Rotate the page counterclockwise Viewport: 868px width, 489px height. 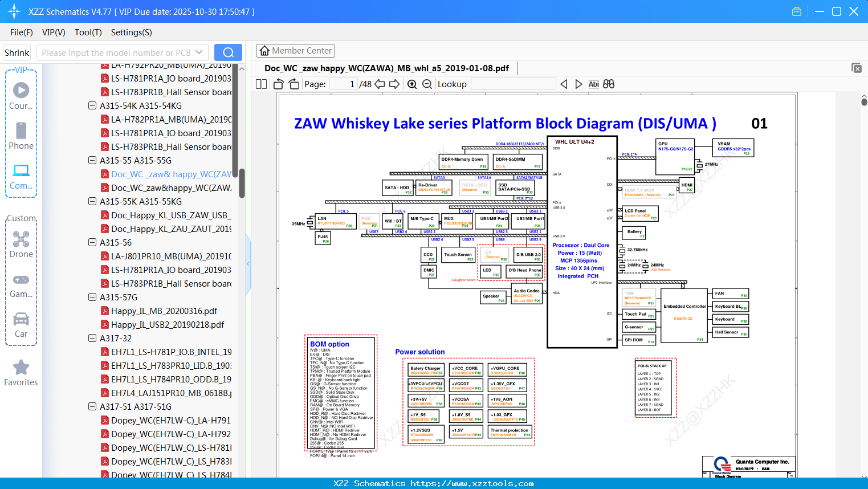coord(279,84)
